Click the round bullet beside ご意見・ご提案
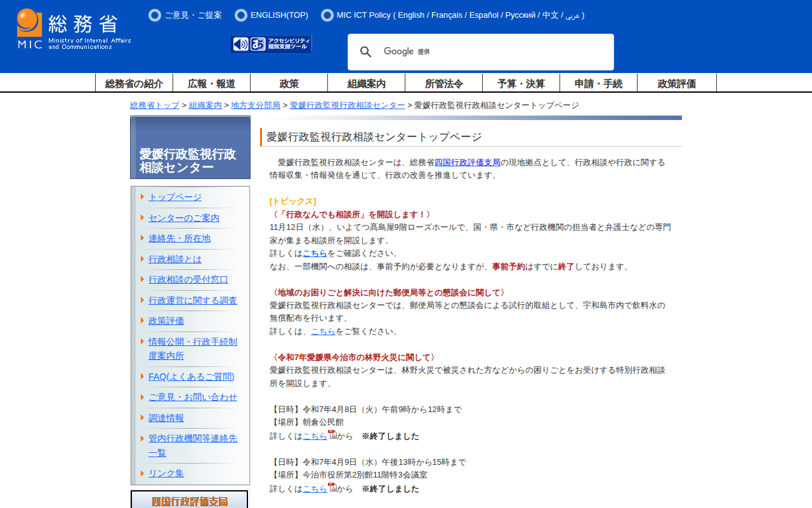The height and width of the screenshot is (508, 812). pos(155,15)
